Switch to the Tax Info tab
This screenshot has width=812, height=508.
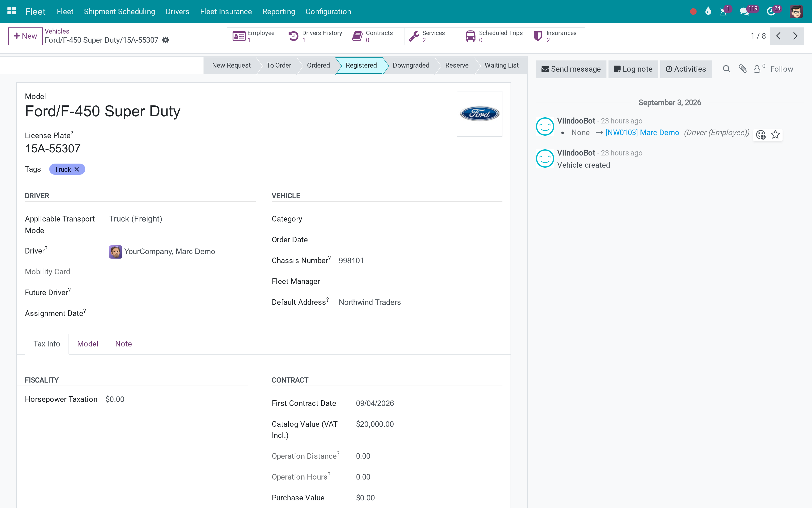(x=47, y=344)
